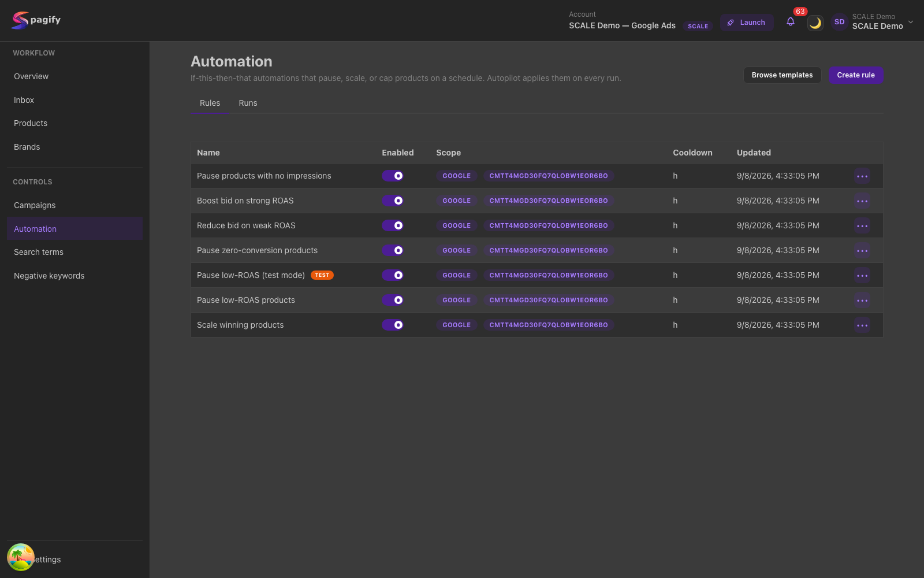Viewport: 924px width, 578px height.
Task: Open Negative keywords in sidebar
Action: (74, 276)
